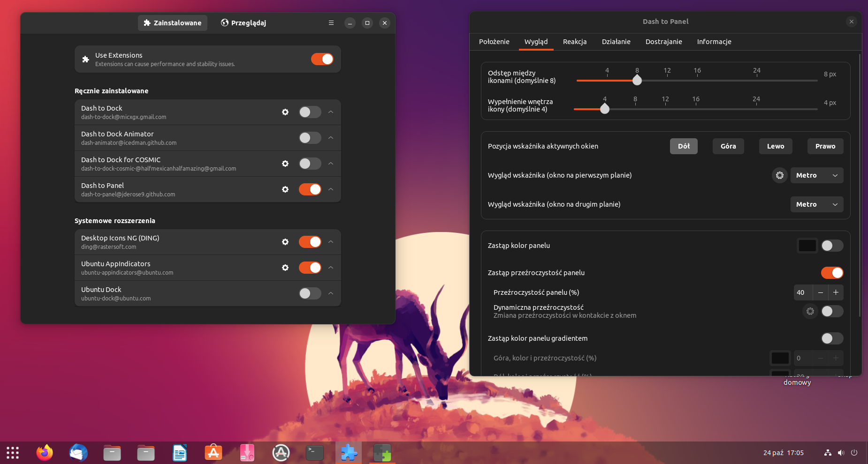Viewport: 868px width, 464px height.
Task: Click gear icon for Dynamiczna przeźroczystość
Action: pyautogui.click(x=810, y=311)
